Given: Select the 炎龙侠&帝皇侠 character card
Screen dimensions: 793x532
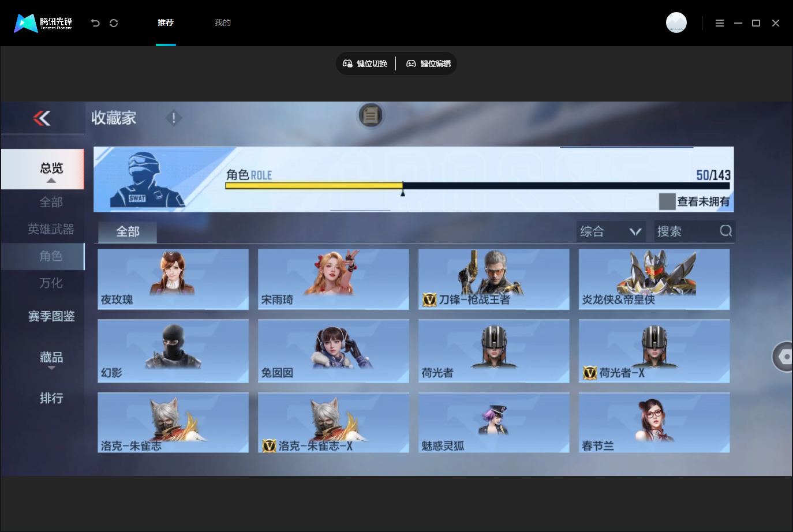Looking at the screenshot, I should click(x=654, y=279).
